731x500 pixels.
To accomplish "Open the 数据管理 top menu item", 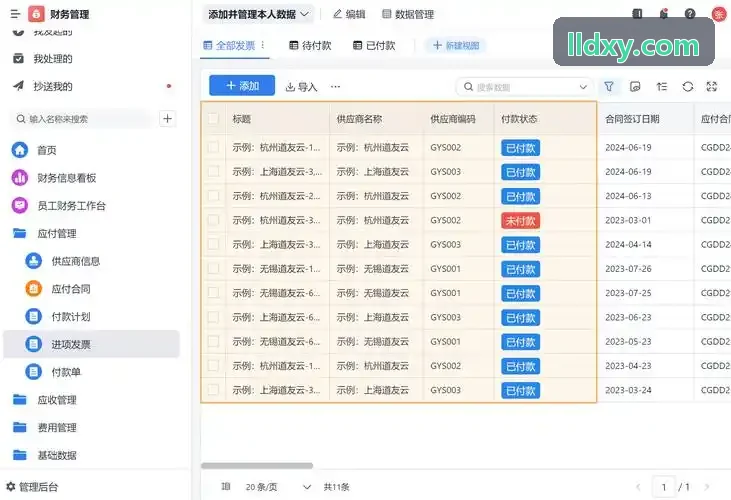I will 408,14.
